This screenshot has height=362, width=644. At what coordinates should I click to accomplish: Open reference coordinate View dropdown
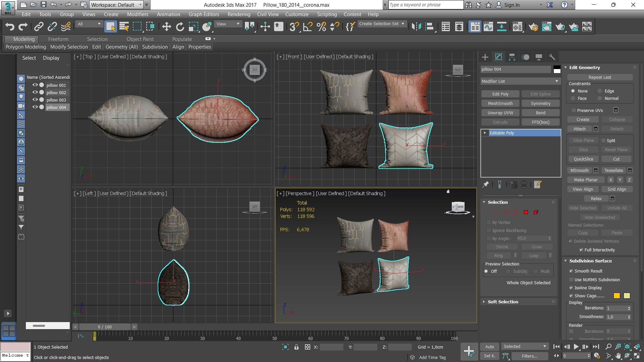228,24
